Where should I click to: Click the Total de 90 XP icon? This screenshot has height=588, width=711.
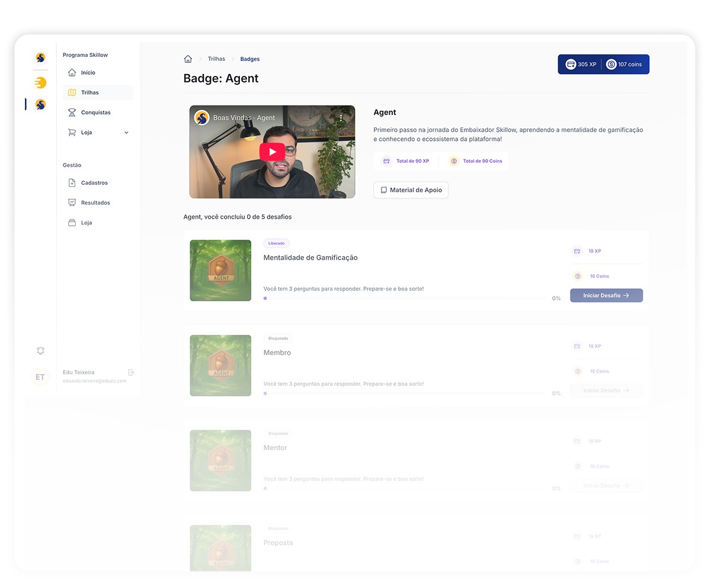(x=387, y=161)
